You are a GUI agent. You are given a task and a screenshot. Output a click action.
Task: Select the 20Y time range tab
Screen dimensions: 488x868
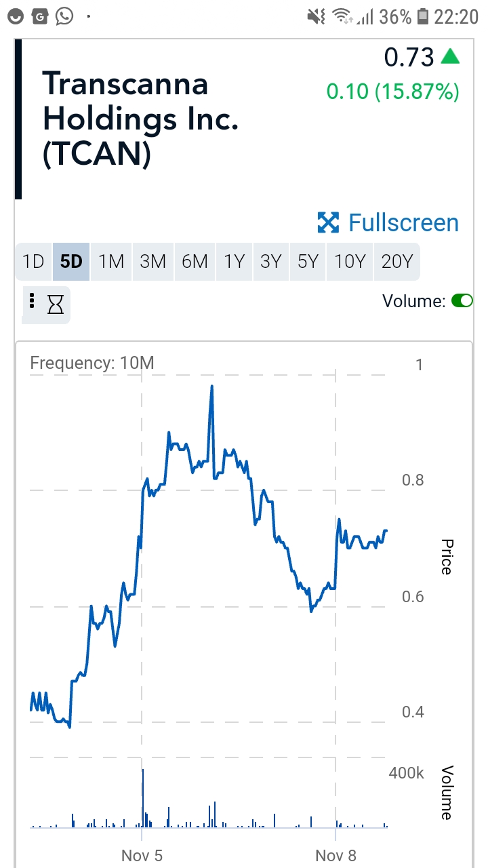(x=396, y=262)
